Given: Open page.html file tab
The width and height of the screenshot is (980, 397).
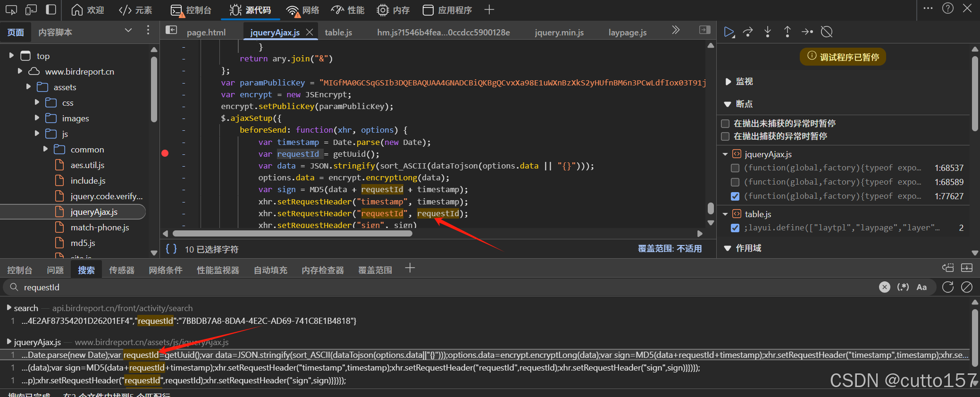Looking at the screenshot, I should tap(206, 32).
